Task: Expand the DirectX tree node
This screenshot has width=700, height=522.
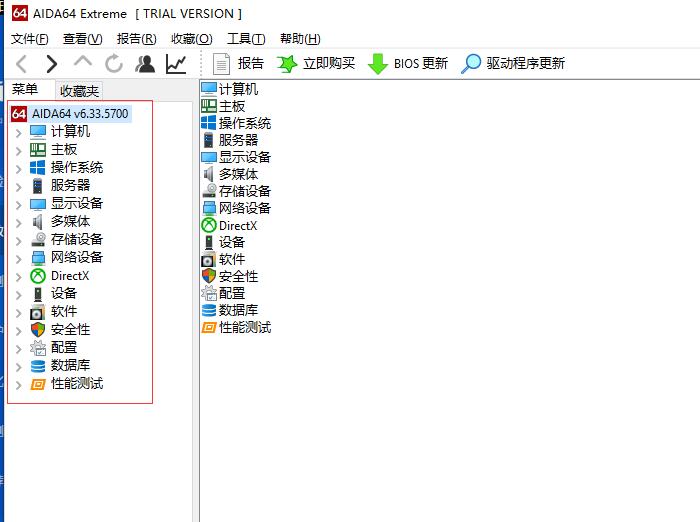Action: (x=18, y=277)
